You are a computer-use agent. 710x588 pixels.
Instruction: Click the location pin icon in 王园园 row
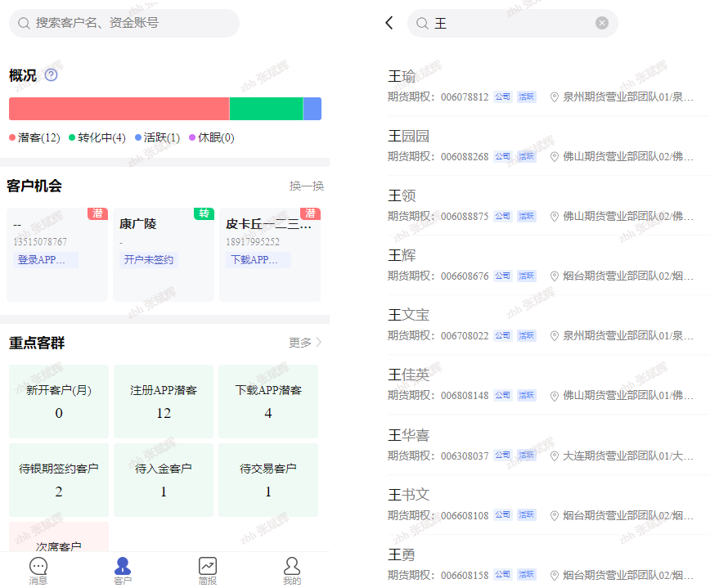pyautogui.click(x=555, y=157)
